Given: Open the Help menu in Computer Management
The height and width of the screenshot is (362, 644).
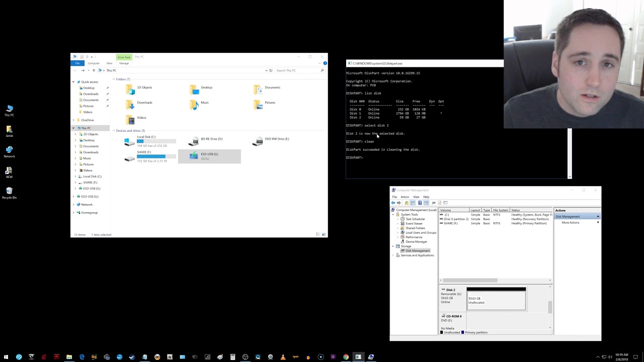Looking at the screenshot, I should click(426, 197).
